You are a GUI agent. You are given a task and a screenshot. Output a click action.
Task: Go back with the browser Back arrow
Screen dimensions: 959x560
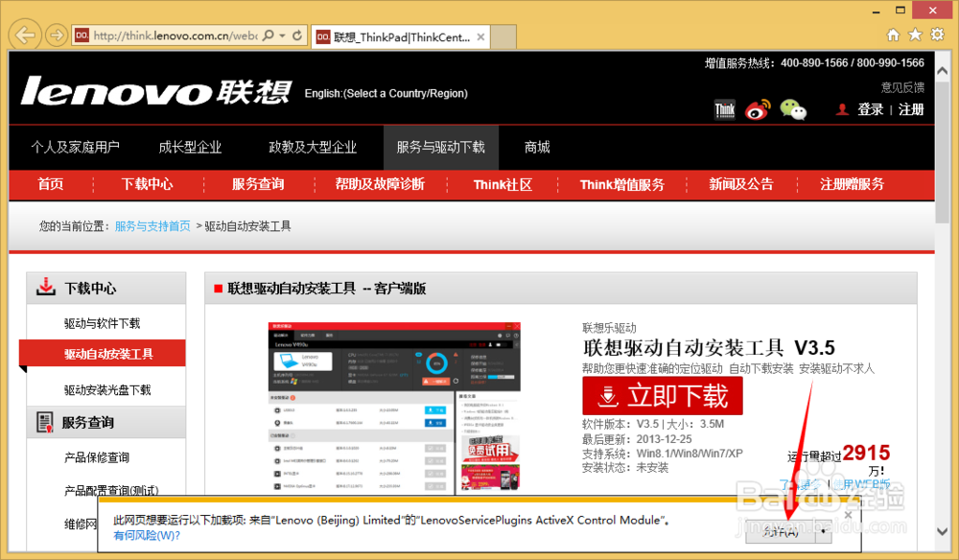pos(25,35)
